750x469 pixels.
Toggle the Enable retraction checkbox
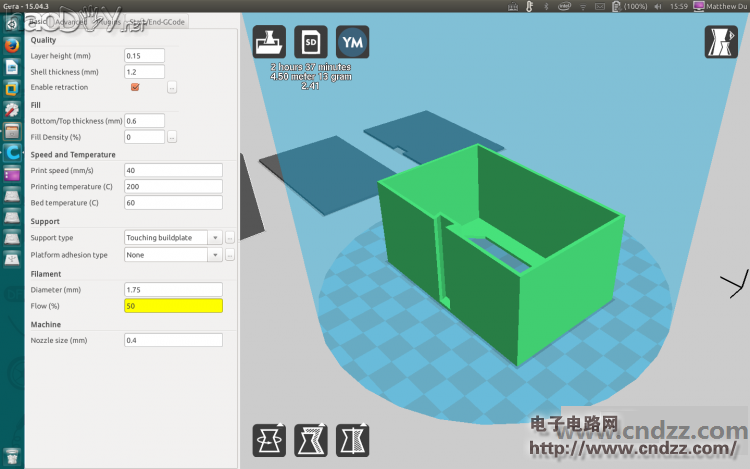click(135, 88)
